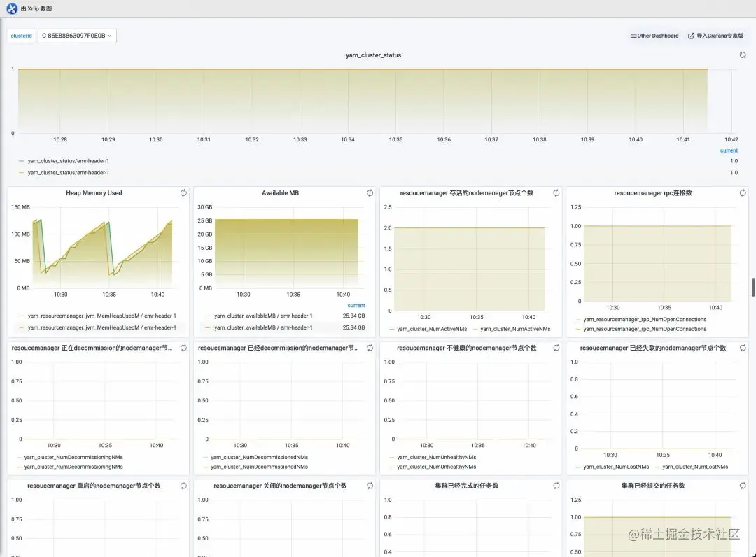This screenshot has height=557, width=756.
Task: Refresh the 已经decommission的nodemanager panel
Action: [370, 348]
